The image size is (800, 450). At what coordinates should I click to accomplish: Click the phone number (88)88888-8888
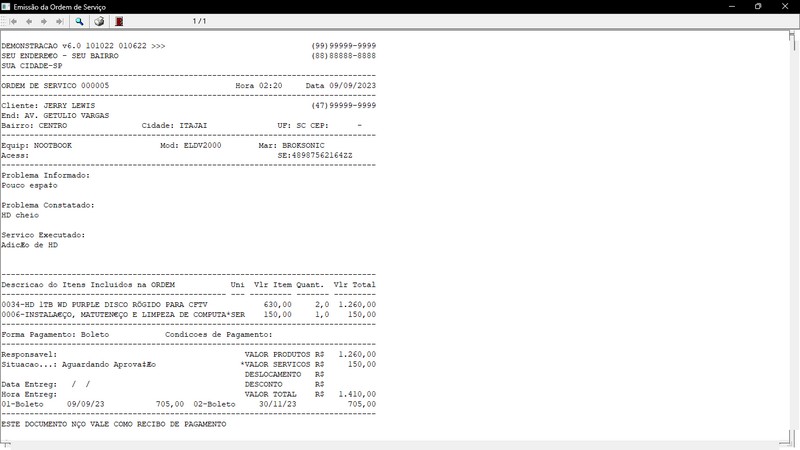pyautogui.click(x=344, y=56)
